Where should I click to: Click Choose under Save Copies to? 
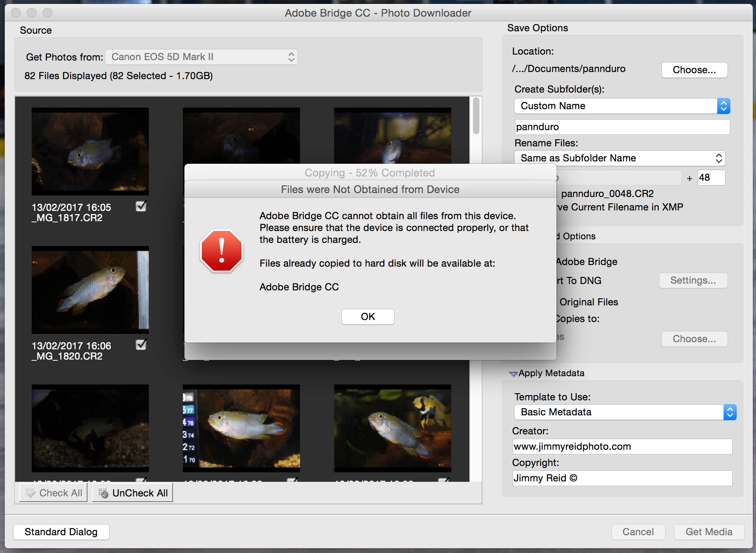point(694,339)
